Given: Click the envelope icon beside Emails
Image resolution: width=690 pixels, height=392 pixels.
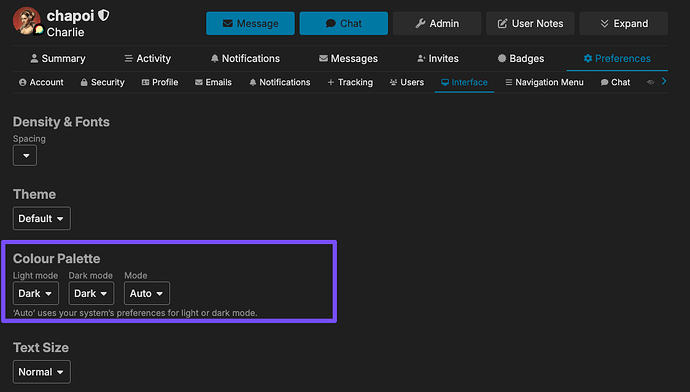Looking at the screenshot, I should [x=199, y=82].
